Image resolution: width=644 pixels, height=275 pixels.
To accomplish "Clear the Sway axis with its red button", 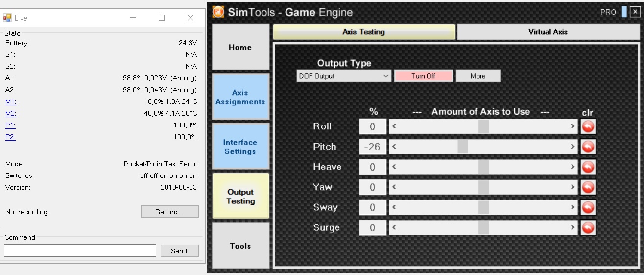I will coord(588,207).
